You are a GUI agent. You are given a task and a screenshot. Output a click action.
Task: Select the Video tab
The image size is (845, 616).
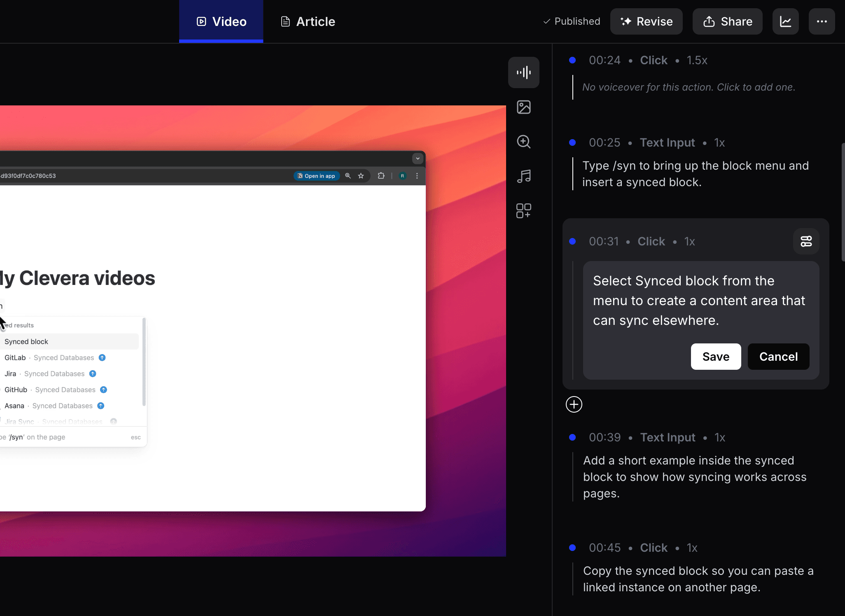click(x=221, y=21)
